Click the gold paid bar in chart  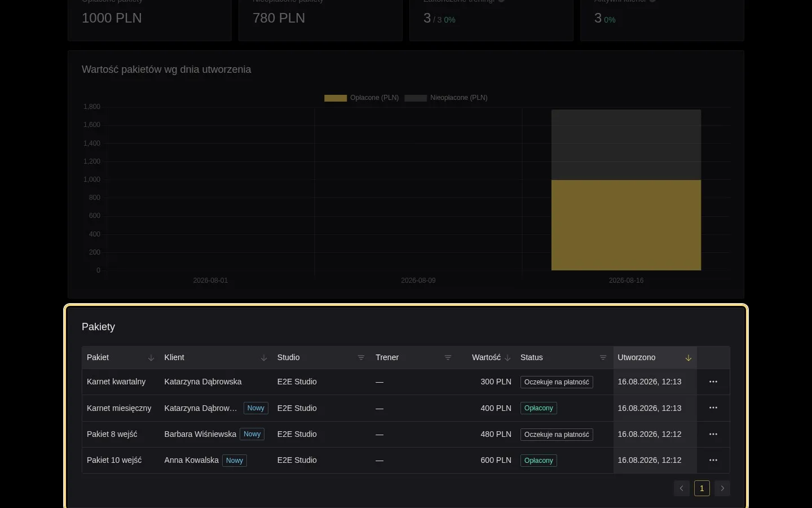(626, 225)
